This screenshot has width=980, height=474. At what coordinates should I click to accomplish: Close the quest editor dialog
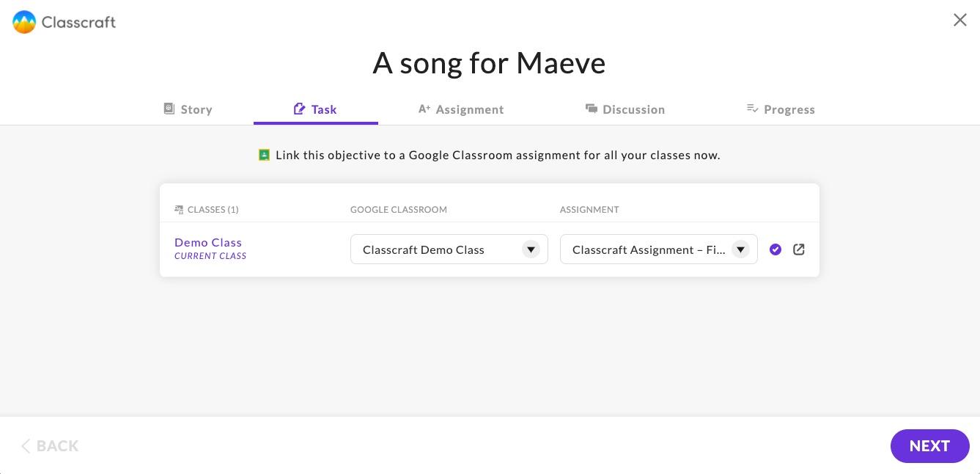[960, 20]
